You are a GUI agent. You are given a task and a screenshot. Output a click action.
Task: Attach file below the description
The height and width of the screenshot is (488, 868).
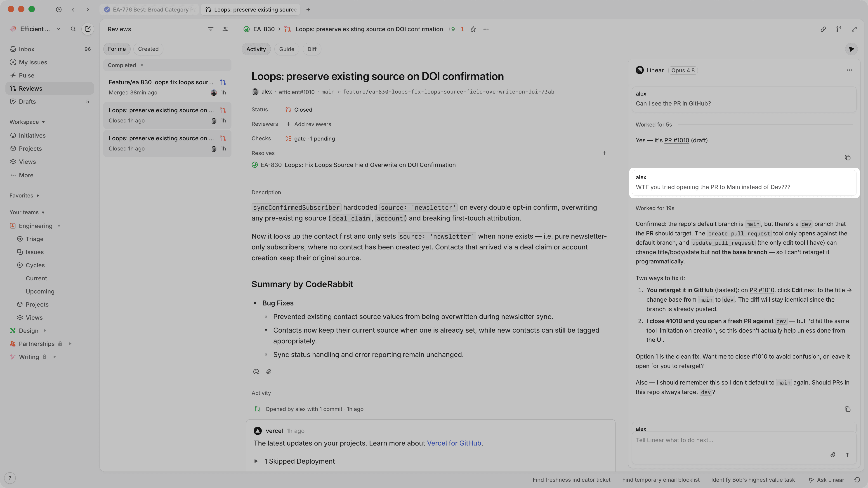[269, 371]
